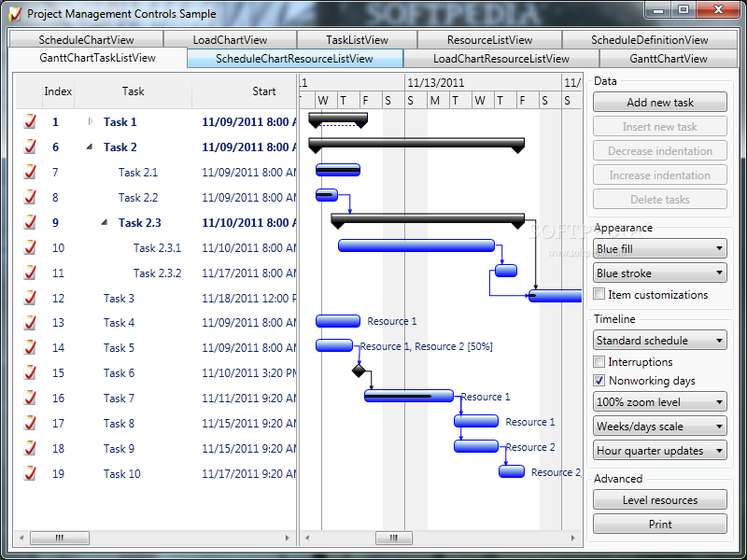Click the checkmark icon in Task 4 row

point(30,323)
